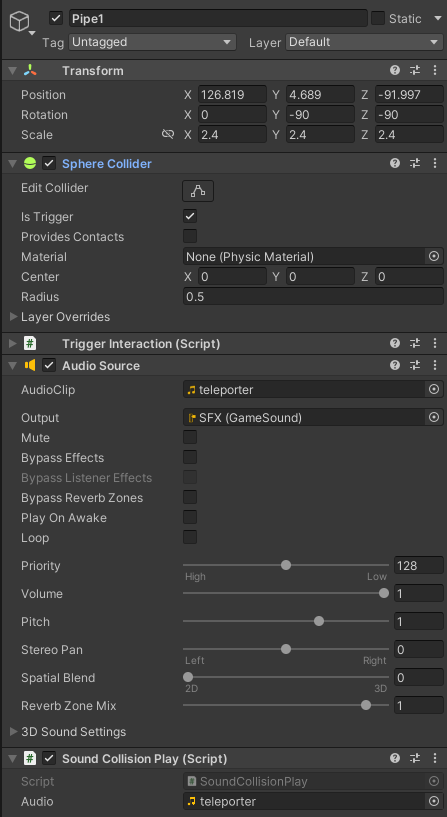Open Transform component help icon
The height and width of the screenshot is (817, 447).
click(395, 70)
